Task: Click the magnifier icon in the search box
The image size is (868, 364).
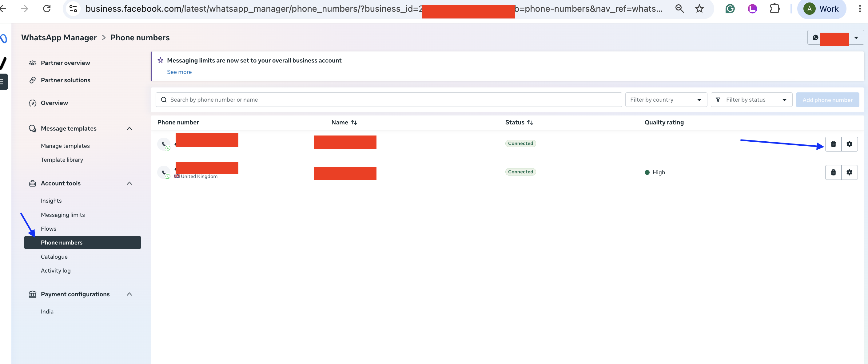Action: point(164,99)
